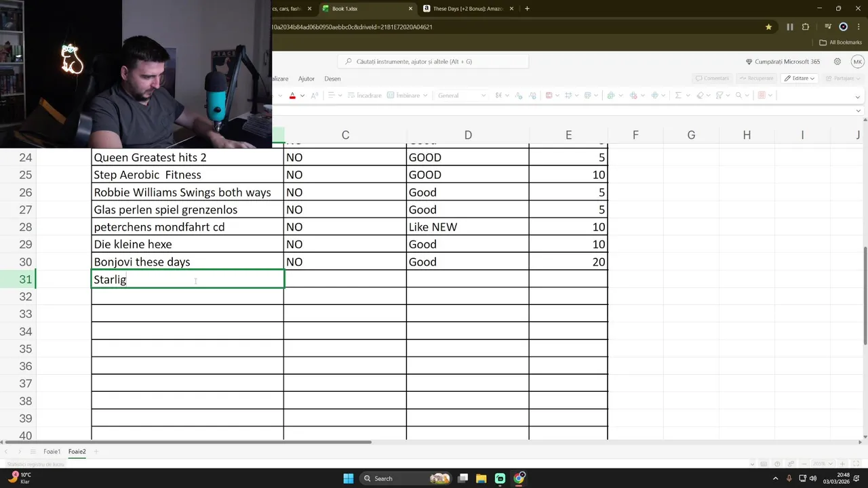Image resolution: width=868 pixels, height=488 pixels.
Task: Select sheet tab Foaie2
Action: click(77, 451)
